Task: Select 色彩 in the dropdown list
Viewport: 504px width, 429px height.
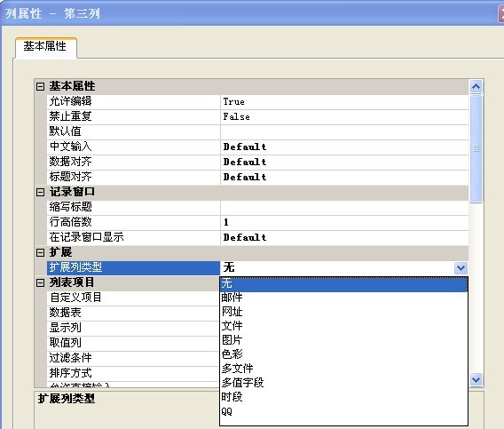Action: point(343,354)
